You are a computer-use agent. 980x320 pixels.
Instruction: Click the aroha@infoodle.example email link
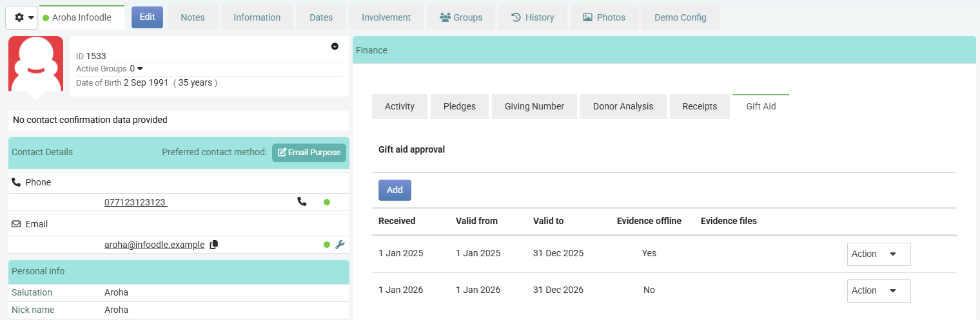[x=155, y=245]
